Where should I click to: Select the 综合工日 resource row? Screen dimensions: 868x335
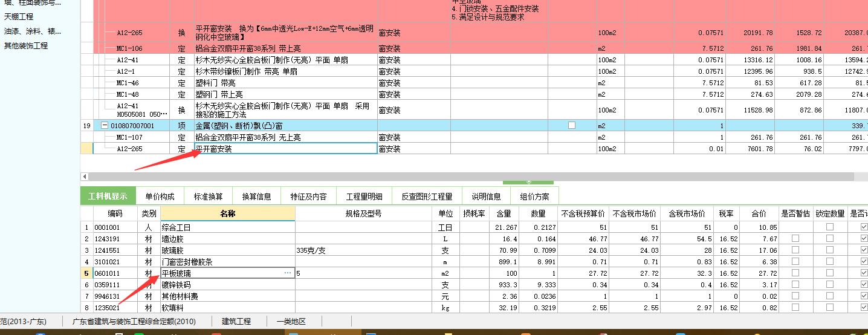474,227
